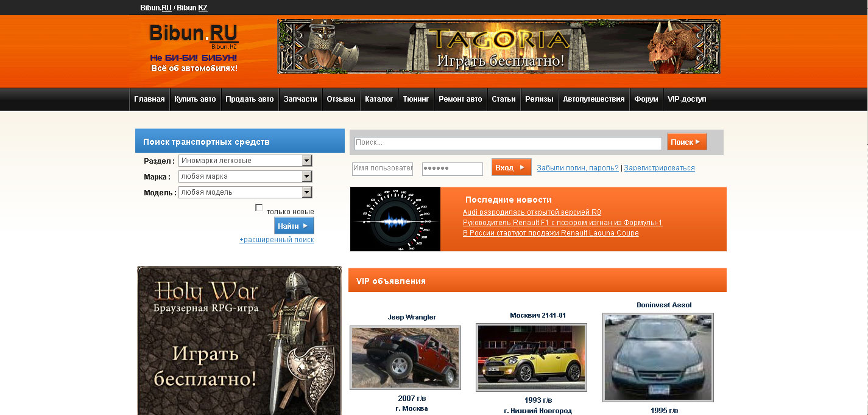Select "VIP-доступ" in the navigation bar

[x=687, y=99]
